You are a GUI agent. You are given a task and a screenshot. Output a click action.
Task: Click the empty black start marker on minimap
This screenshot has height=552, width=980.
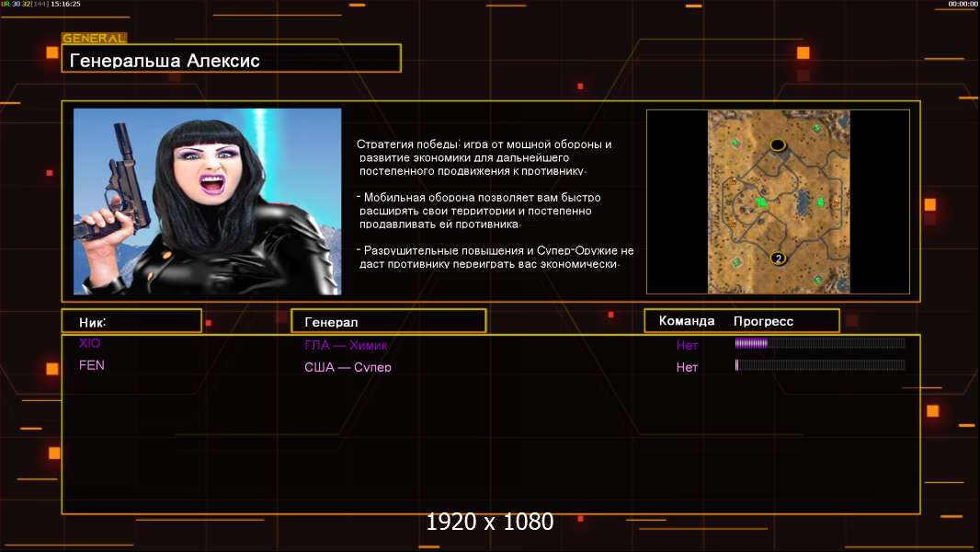pos(778,144)
